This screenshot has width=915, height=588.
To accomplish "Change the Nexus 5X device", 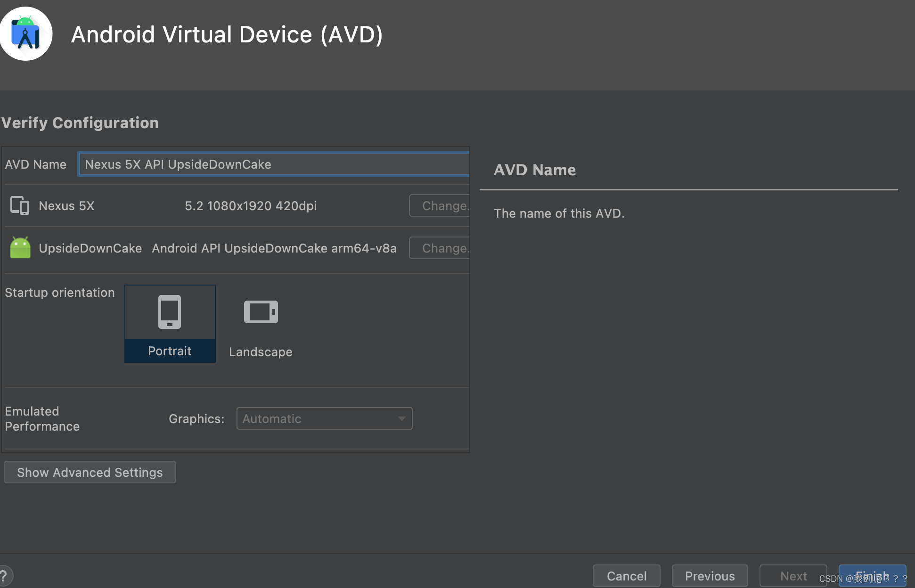I will click(x=440, y=206).
